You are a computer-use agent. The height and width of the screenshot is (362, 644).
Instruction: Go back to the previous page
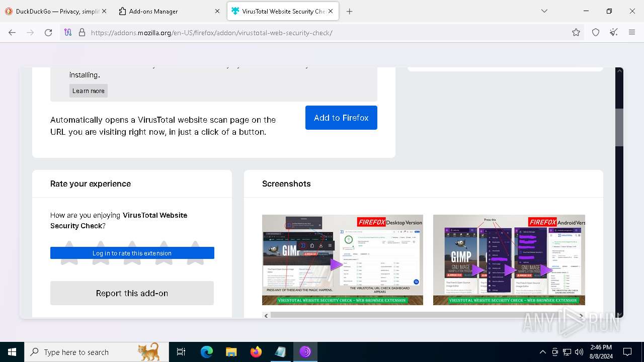(x=12, y=32)
